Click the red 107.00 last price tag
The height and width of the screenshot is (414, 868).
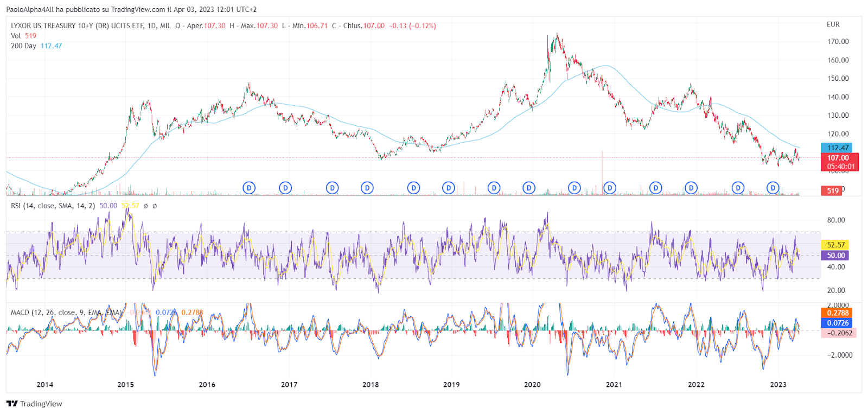840,162
